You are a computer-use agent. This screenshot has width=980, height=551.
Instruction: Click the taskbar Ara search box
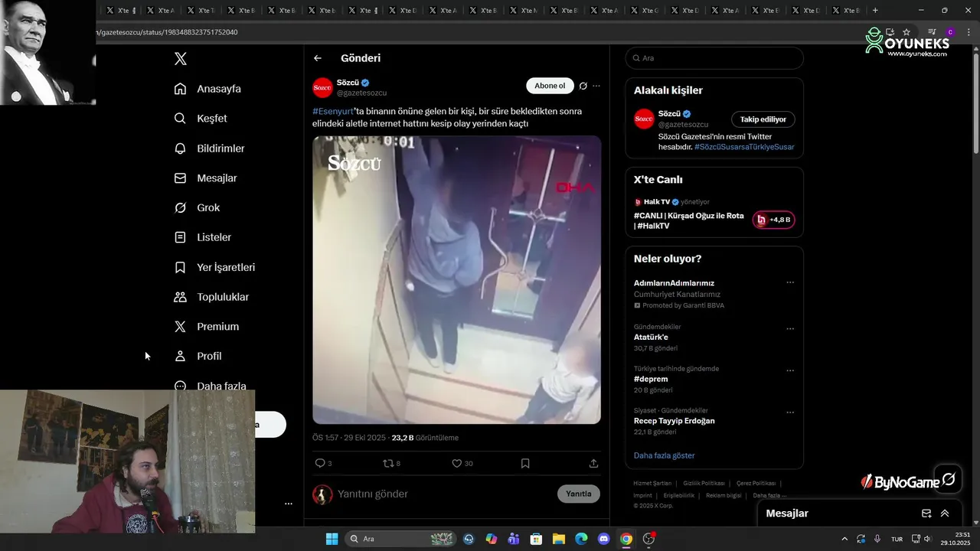(x=400, y=539)
